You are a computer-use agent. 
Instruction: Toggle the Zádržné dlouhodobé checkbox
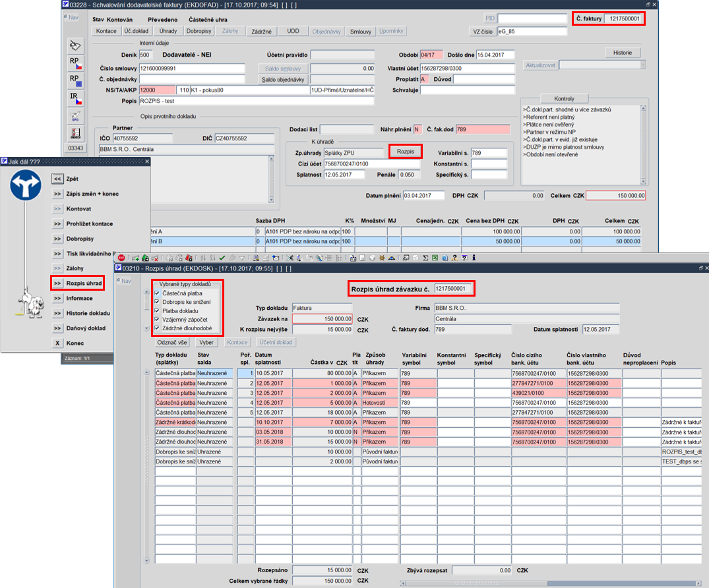point(157,328)
